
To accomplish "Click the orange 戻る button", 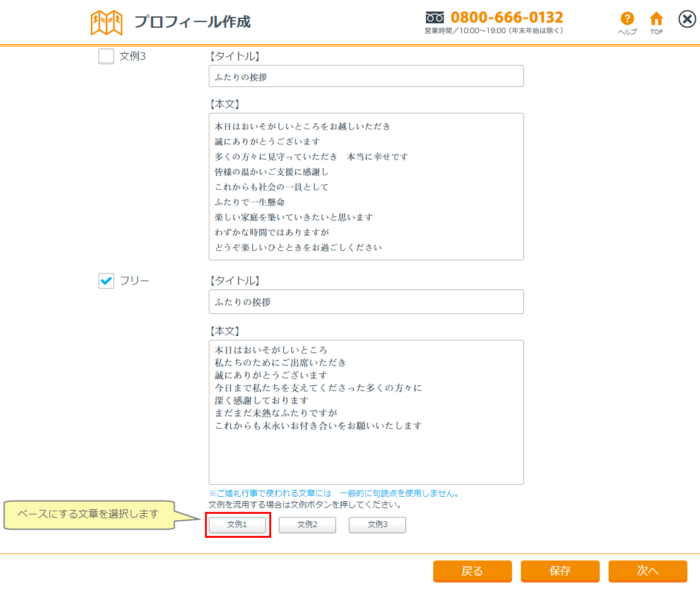I will pos(472,571).
